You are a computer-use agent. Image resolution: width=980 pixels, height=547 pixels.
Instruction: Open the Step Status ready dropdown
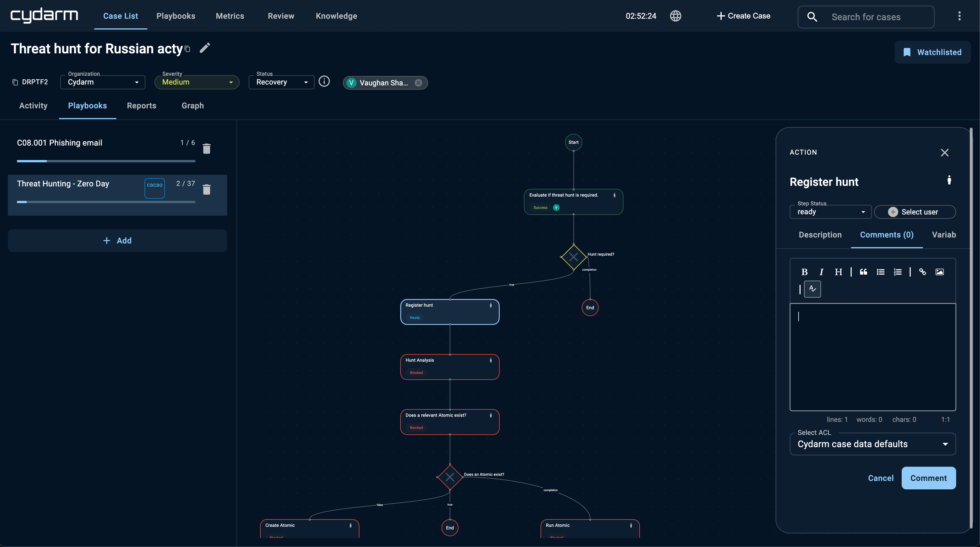830,212
